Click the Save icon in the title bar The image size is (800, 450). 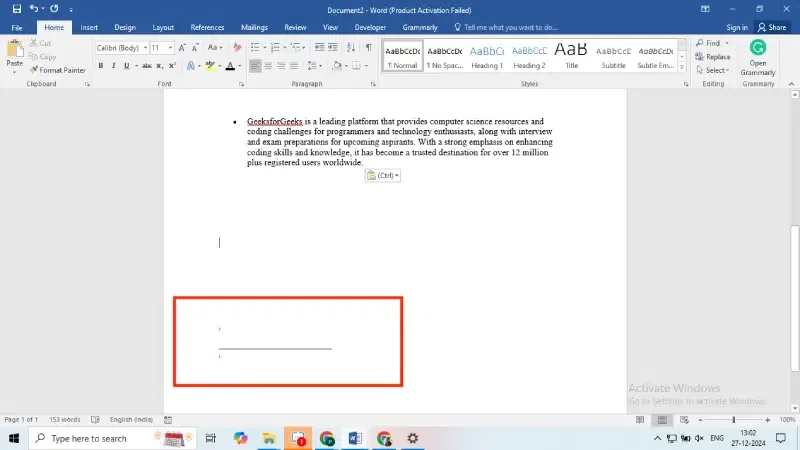click(x=17, y=9)
